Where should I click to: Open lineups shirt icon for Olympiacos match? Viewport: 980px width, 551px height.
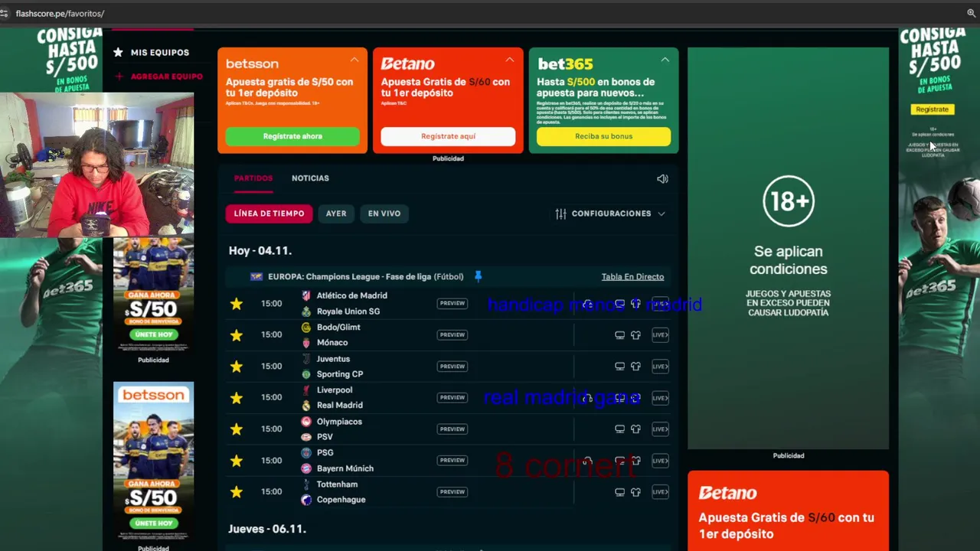(x=635, y=429)
